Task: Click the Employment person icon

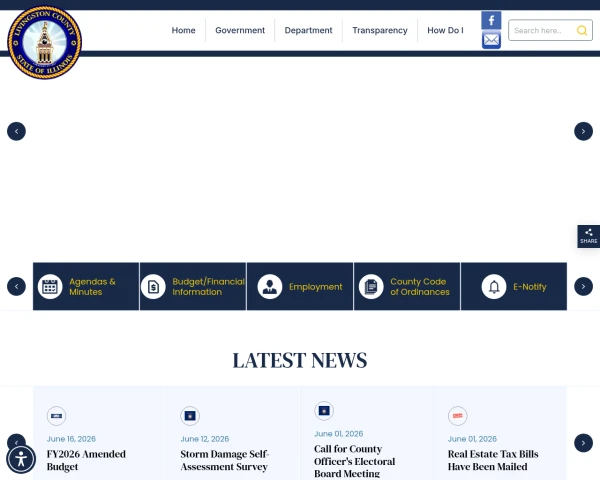Action: pyautogui.click(x=270, y=287)
